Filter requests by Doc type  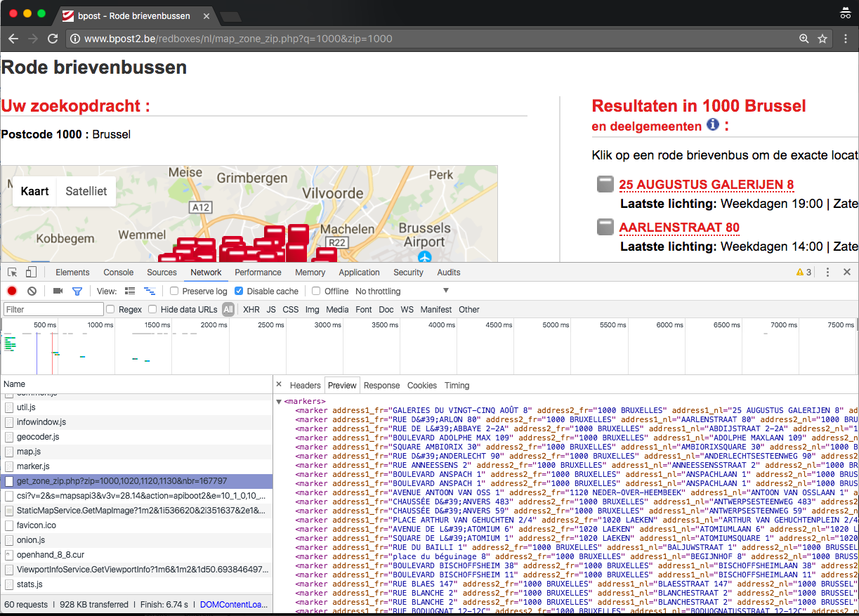(386, 310)
